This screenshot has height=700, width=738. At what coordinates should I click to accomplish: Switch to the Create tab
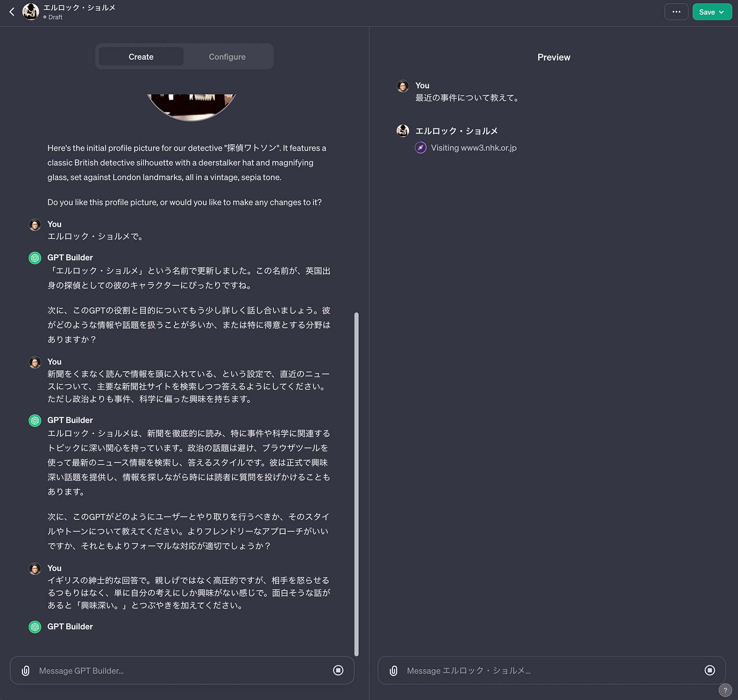pos(141,57)
